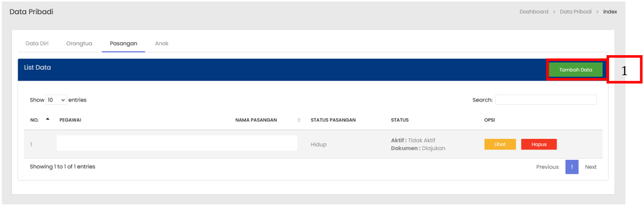Focus the Search input field
644x208 pixels.
(x=545, y=100)
